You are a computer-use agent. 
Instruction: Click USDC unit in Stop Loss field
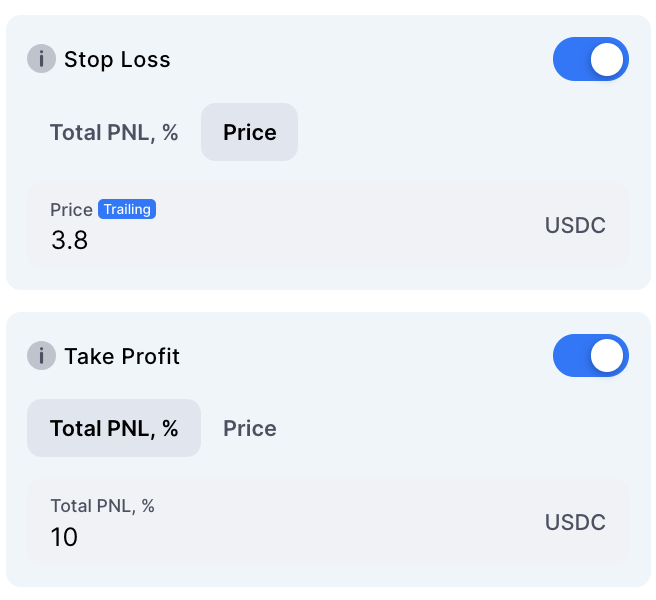tap(575, 225)
